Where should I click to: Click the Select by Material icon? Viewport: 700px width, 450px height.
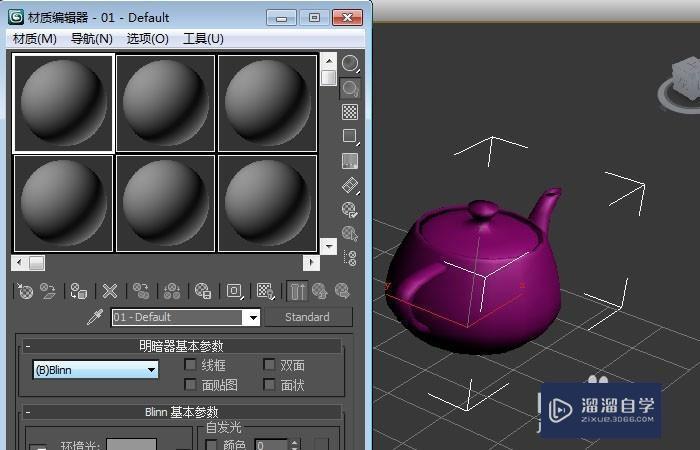point(350,233)
